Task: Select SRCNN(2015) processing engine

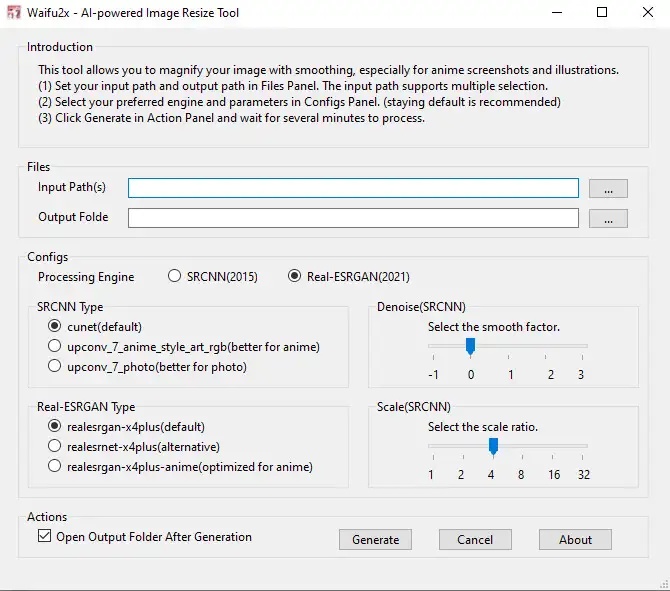Action: coord(175,277)
